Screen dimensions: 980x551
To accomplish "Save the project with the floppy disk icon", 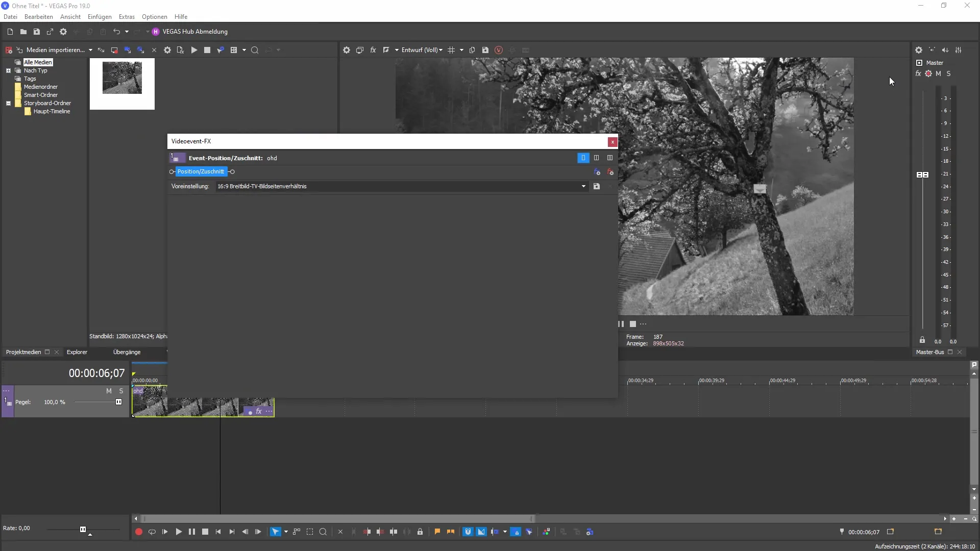I will [x=37, y=32].
